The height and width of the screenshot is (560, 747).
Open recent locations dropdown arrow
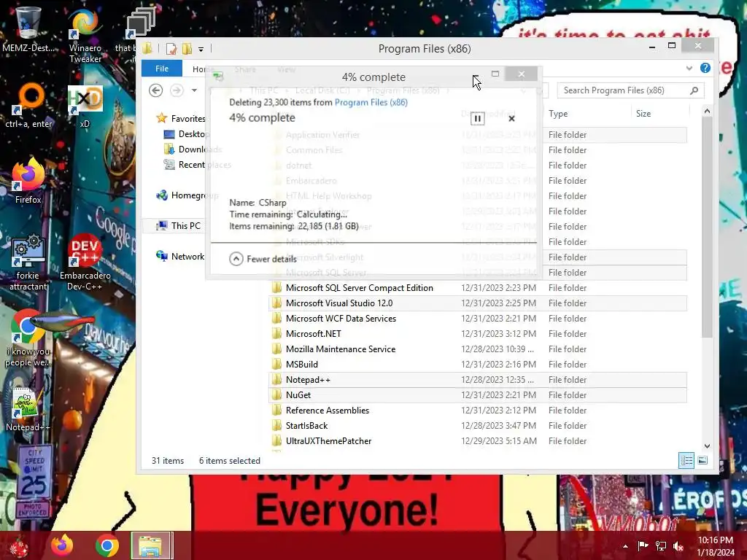tap(194, 90)
